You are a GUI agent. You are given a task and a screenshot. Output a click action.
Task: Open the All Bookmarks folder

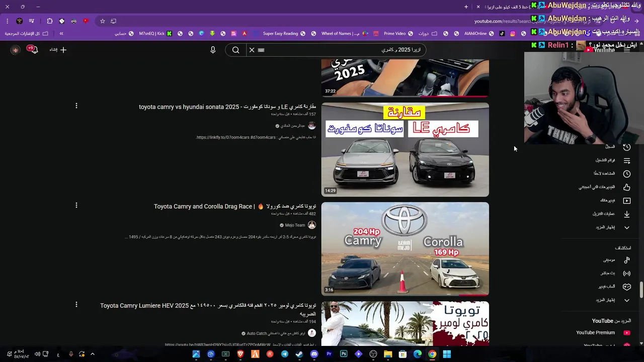point(27,34)
